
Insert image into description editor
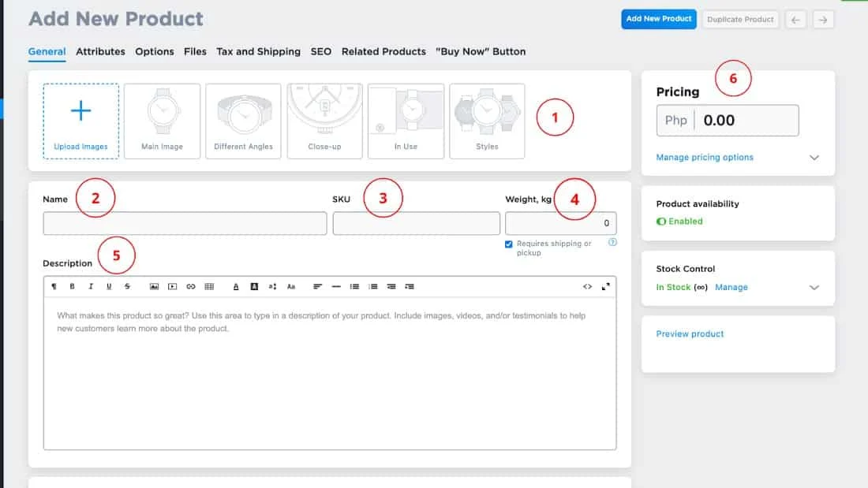(154, 287)
